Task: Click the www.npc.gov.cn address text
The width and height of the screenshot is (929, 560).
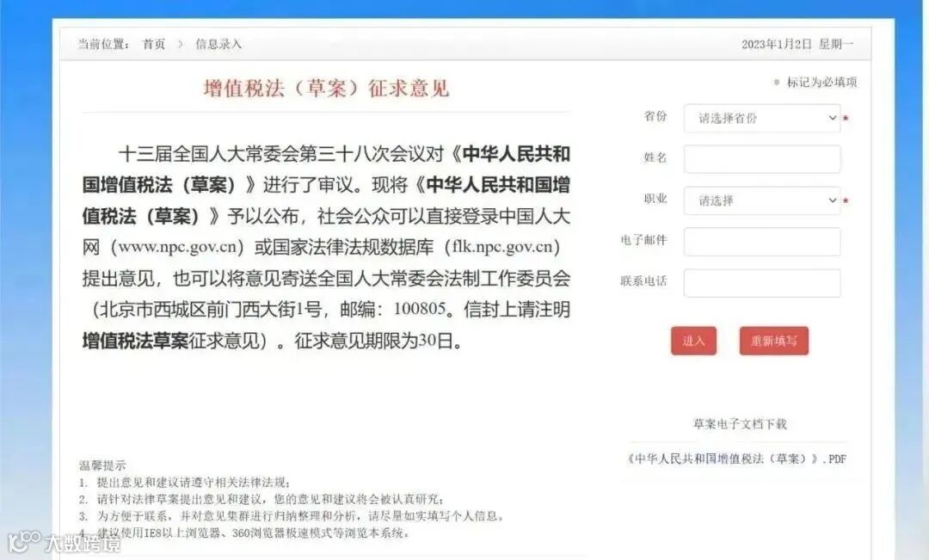Action: (x=178, y=247)
